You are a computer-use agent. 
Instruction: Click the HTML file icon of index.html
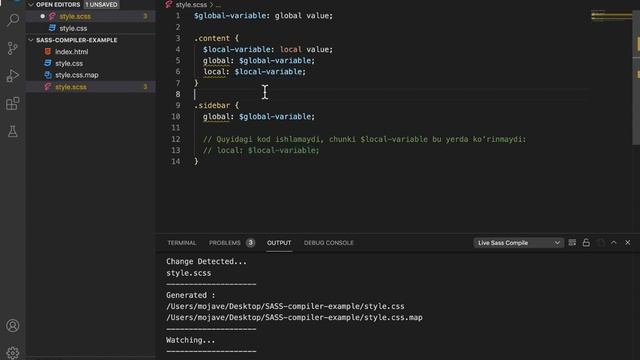pos(48,52)
